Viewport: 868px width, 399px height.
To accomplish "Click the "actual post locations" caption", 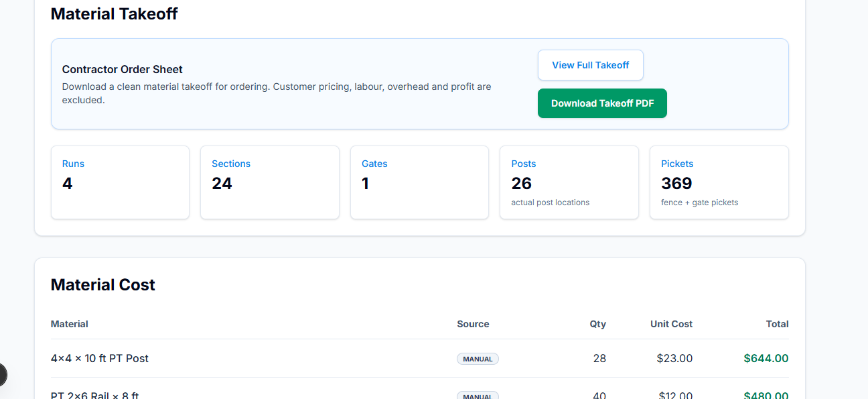I will 551,203.
